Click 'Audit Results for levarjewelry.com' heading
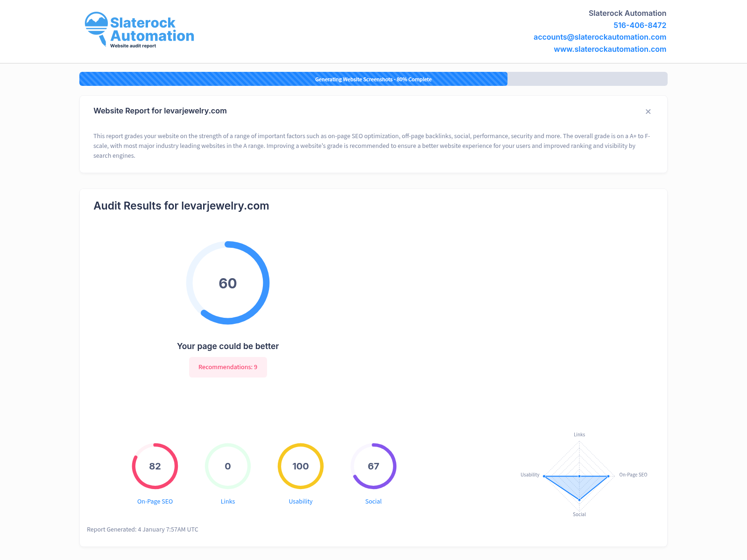 coord(181,206)
